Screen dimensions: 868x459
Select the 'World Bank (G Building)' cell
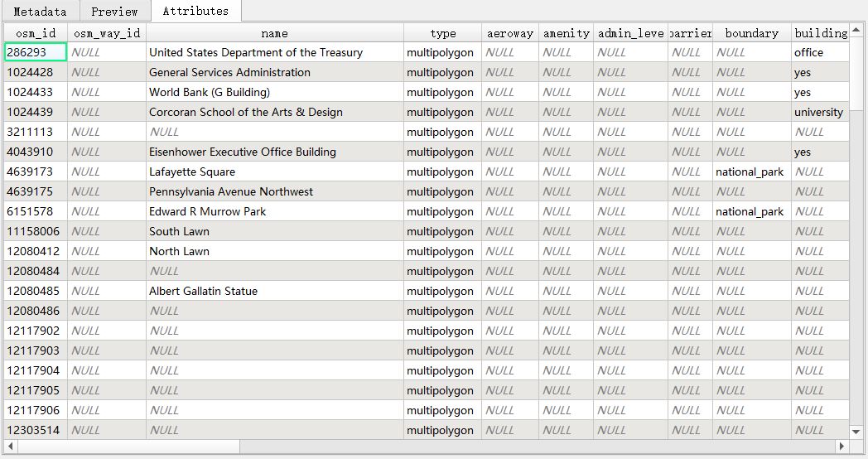pyautogui.click(x=275, y=93)
